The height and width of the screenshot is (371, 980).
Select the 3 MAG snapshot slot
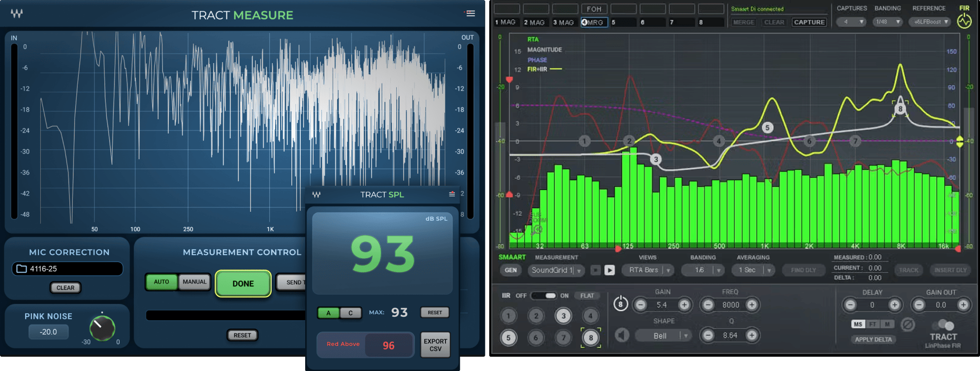[x=564, y=22]
